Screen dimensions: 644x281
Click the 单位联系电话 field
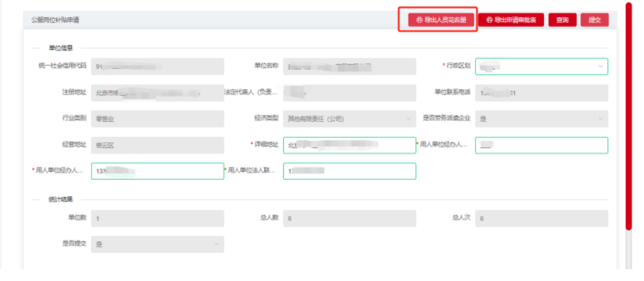[x=541, y=92]
